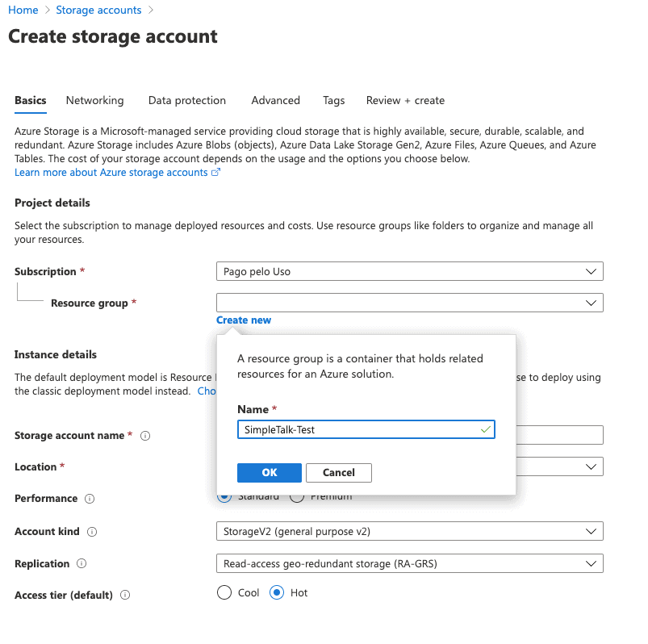The image size is (648, 644).
Task: Click the Storage accounts breadcrumb link
Action: coord(98,10)
